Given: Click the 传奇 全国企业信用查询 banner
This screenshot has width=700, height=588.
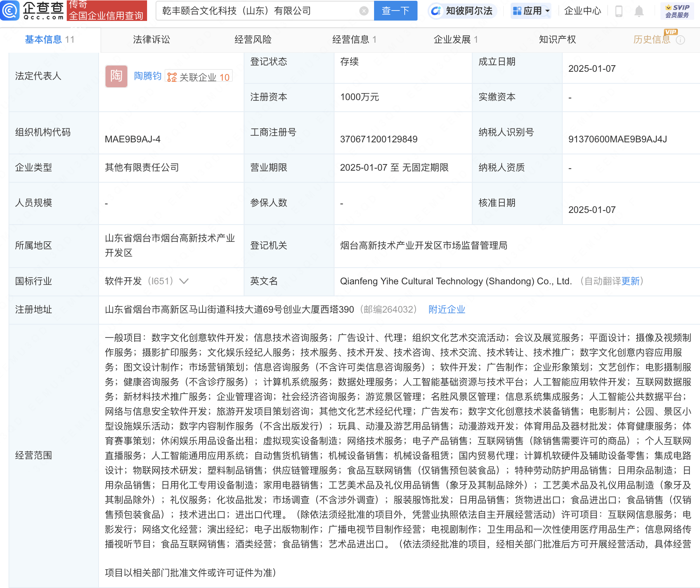Looking at the screenshot, I should [107, 10].
